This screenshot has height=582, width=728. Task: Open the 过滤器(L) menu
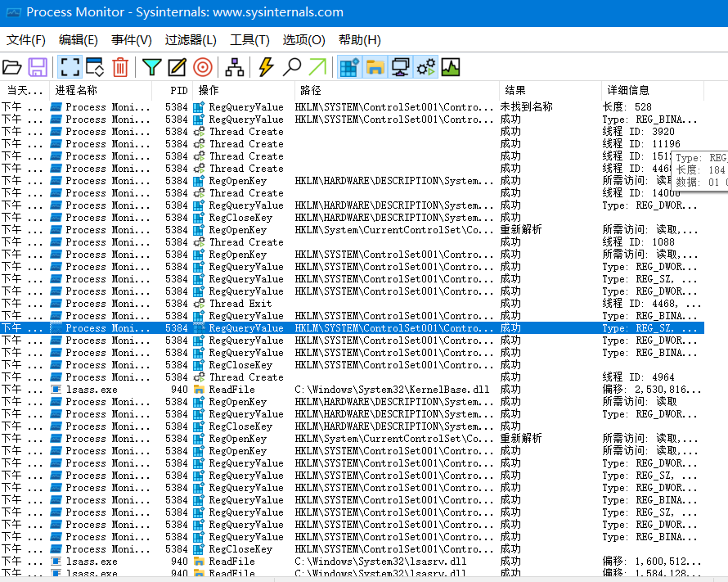(191, 40)
